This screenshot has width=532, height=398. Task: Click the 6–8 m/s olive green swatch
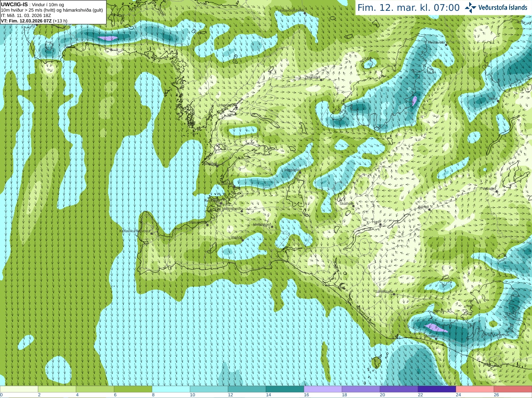point(133,389)
